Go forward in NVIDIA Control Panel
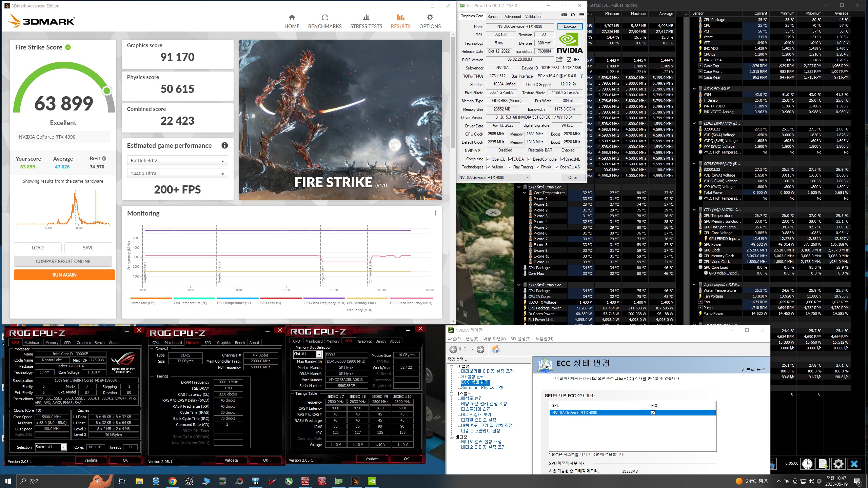Image resolution: width=868 pixels, height=488 pixels. (480, 349)
